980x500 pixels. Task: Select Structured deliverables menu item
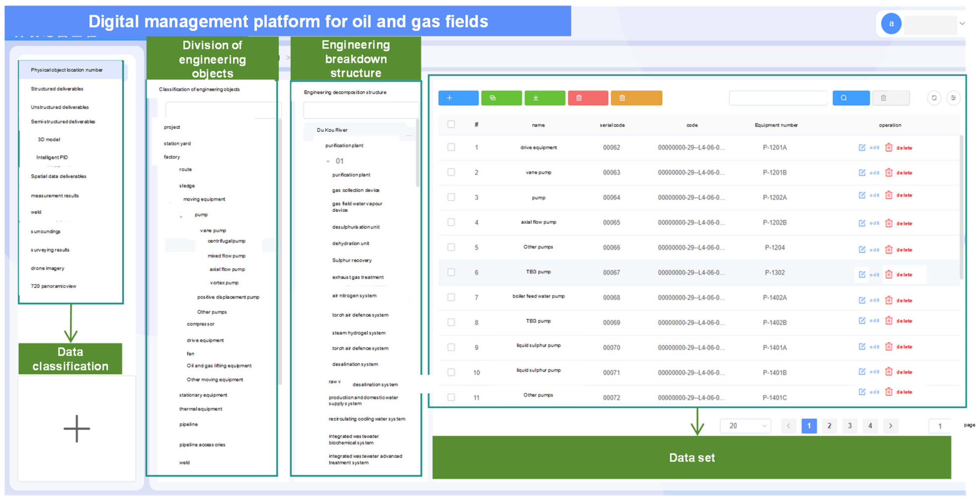57,89
